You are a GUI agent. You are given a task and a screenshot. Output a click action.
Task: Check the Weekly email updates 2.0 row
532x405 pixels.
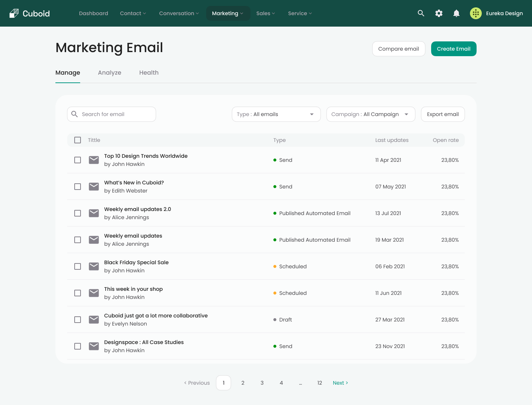pyautogui.click(x=78, y=213)
